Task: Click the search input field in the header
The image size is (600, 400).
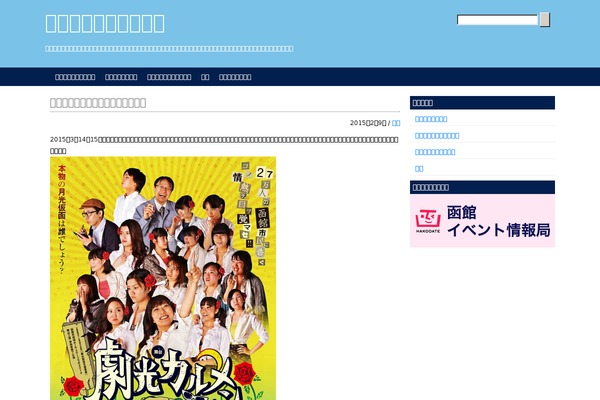Action: point(497,20)
